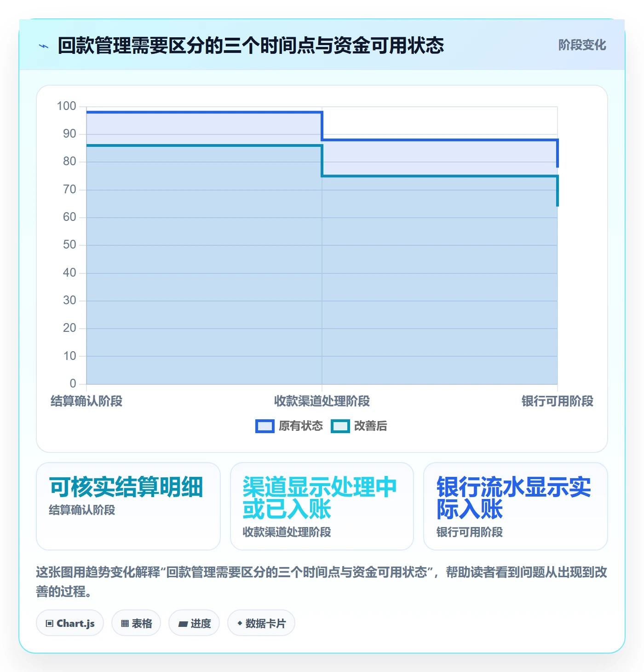
Task: Click the Chart.js chip square icon
Action: pyautogui.click(x=50, y=624)
